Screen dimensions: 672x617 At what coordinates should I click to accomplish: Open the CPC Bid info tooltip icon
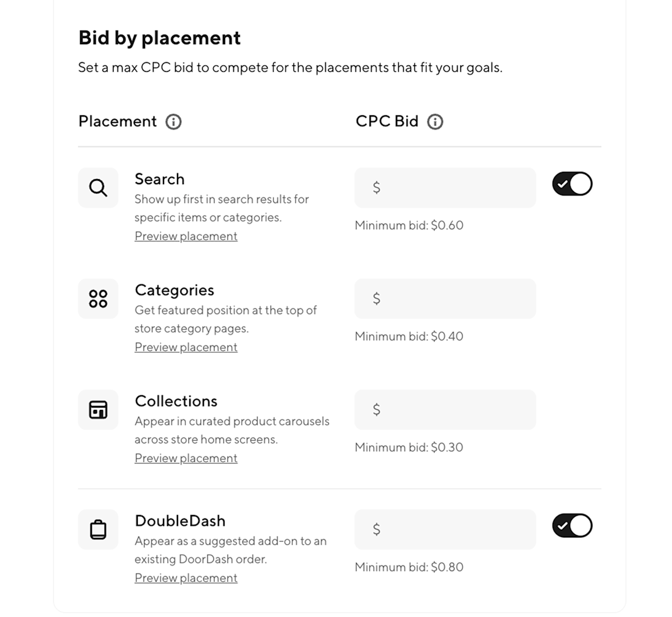(x=435, y=121)
